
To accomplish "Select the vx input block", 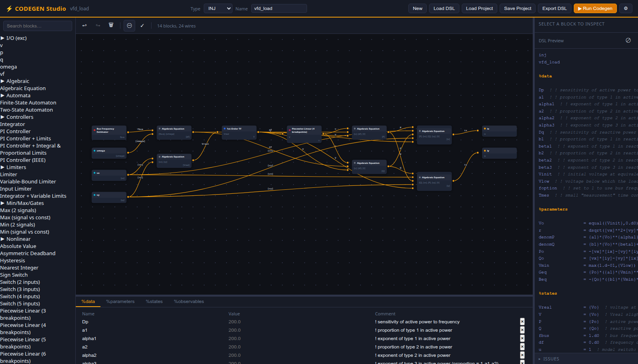I will (109, 175).
